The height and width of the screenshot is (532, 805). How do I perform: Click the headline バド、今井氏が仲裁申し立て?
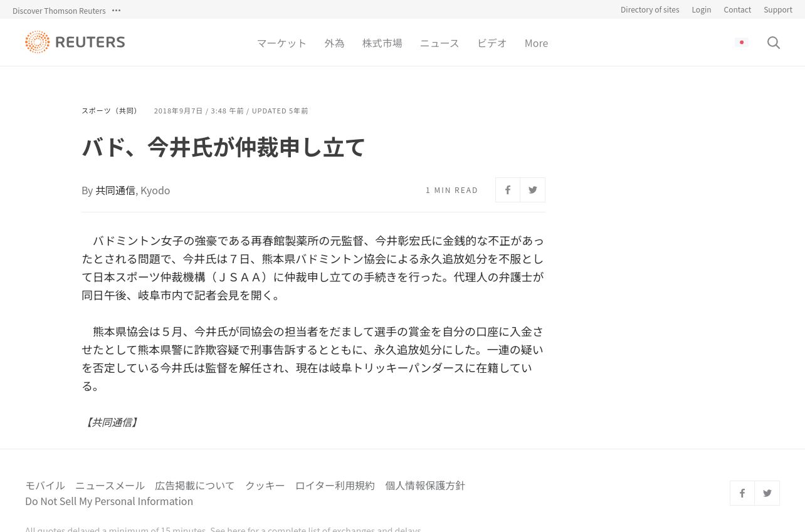[x=224, y=147]
